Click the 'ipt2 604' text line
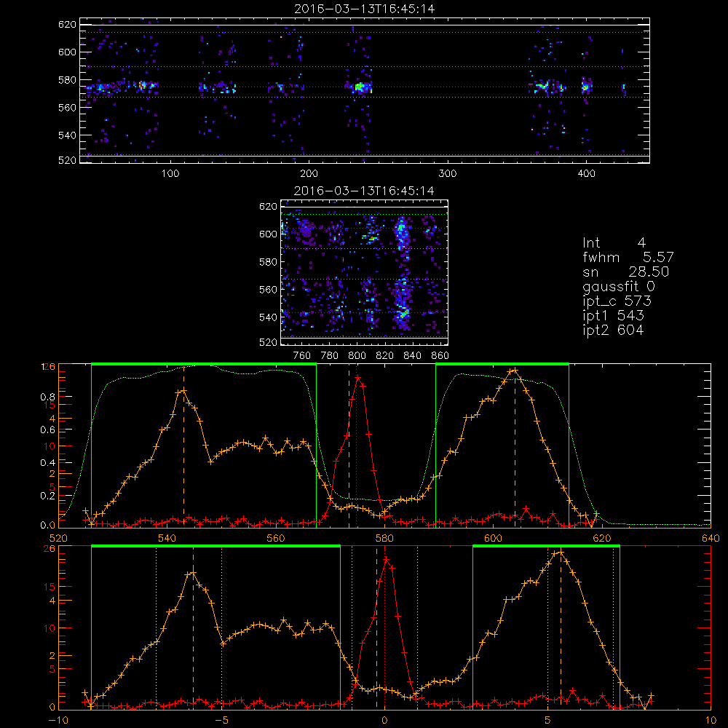Screen dimensions: 728x728 click(x=613, y=330)
